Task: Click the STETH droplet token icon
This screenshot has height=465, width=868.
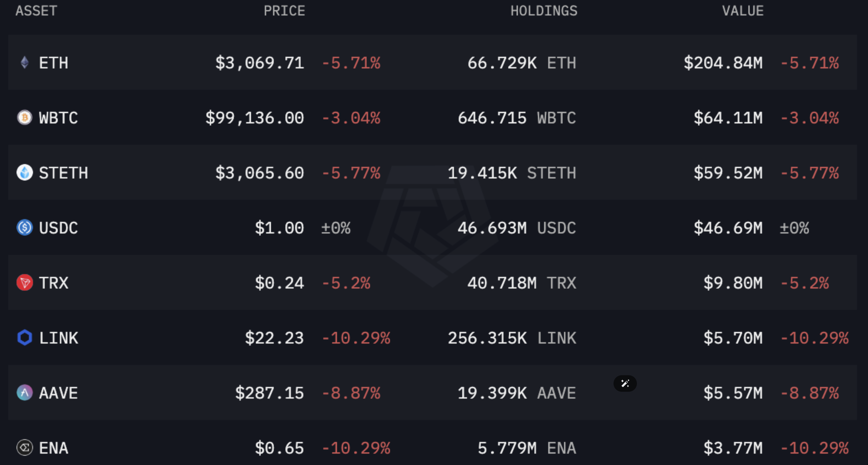Action: click(x=24, y=173)
